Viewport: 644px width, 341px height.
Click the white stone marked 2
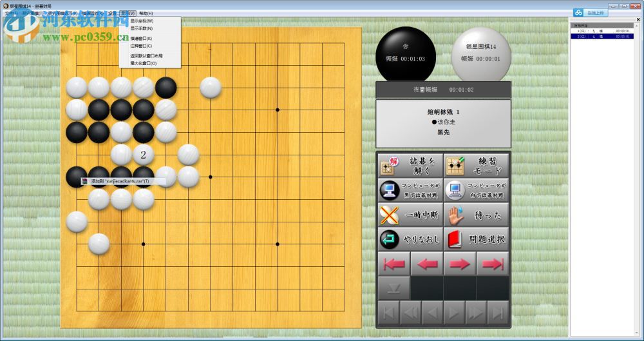144,155
